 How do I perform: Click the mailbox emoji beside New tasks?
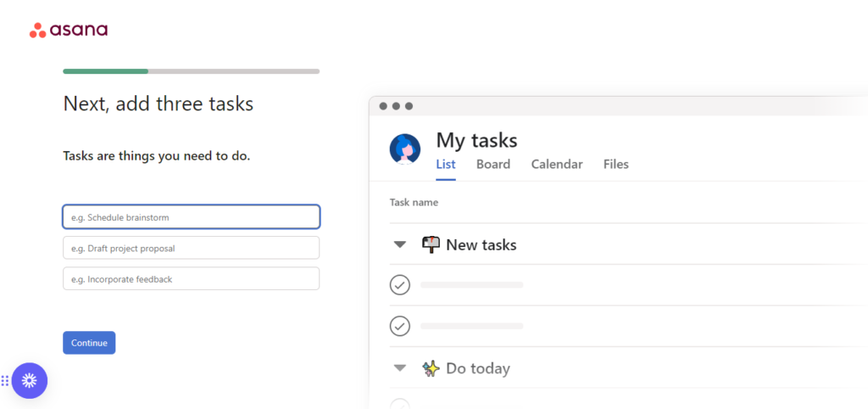click(x=431, y=244)
